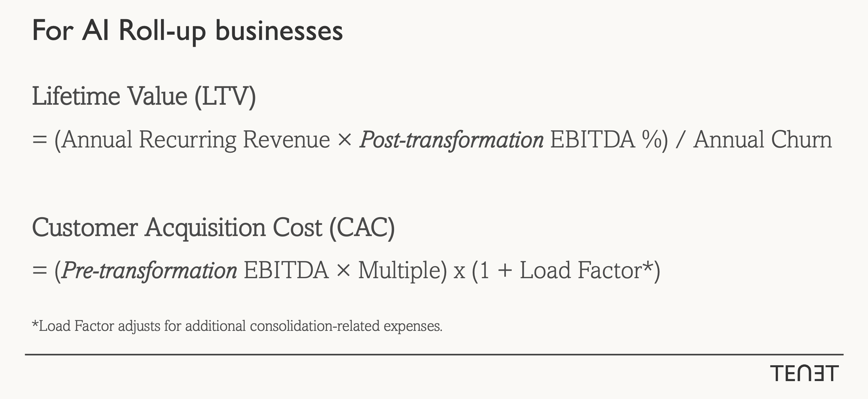This screenshot has width=868, height=399.
Task: Click the 'Customer Acquisition Cost (CAC)' heading
Action: pyautogui.click(x=213, y=228)
